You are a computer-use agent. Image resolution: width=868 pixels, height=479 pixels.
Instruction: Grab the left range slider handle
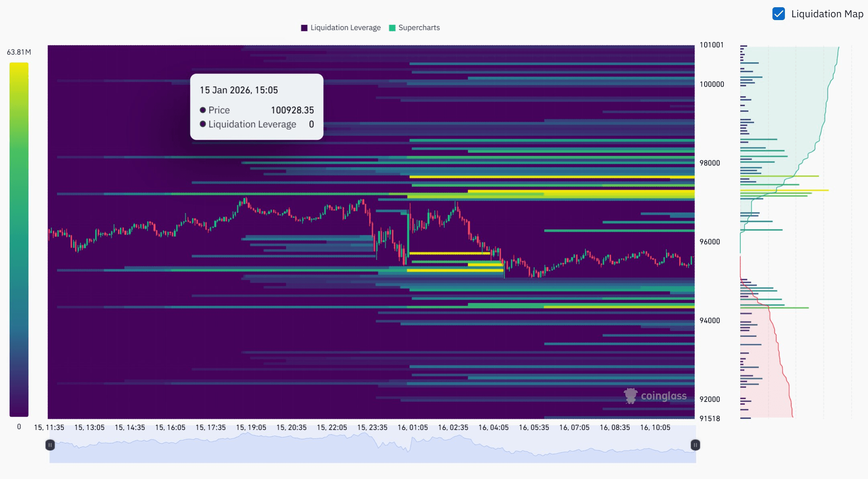click(50, 445)
